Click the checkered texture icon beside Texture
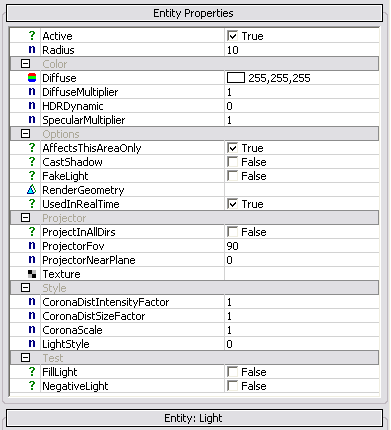Image resolution: width=391 pixels, height=430 pixels. [32, 274]
